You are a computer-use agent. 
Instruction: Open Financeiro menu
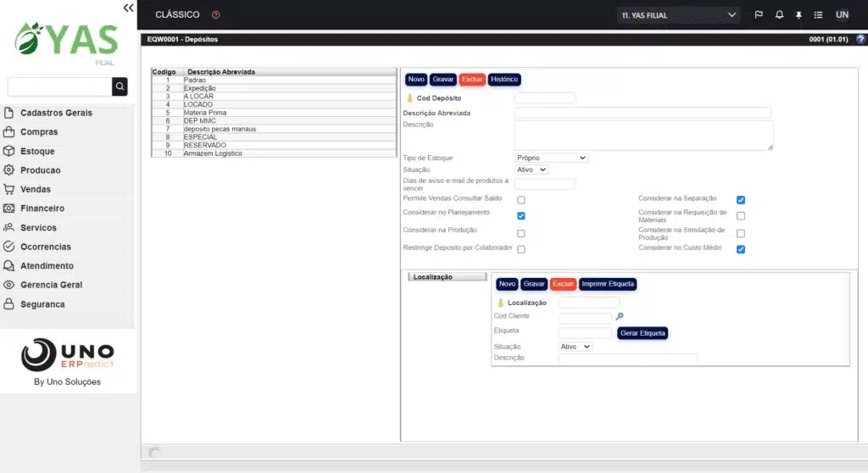point(42,209)
